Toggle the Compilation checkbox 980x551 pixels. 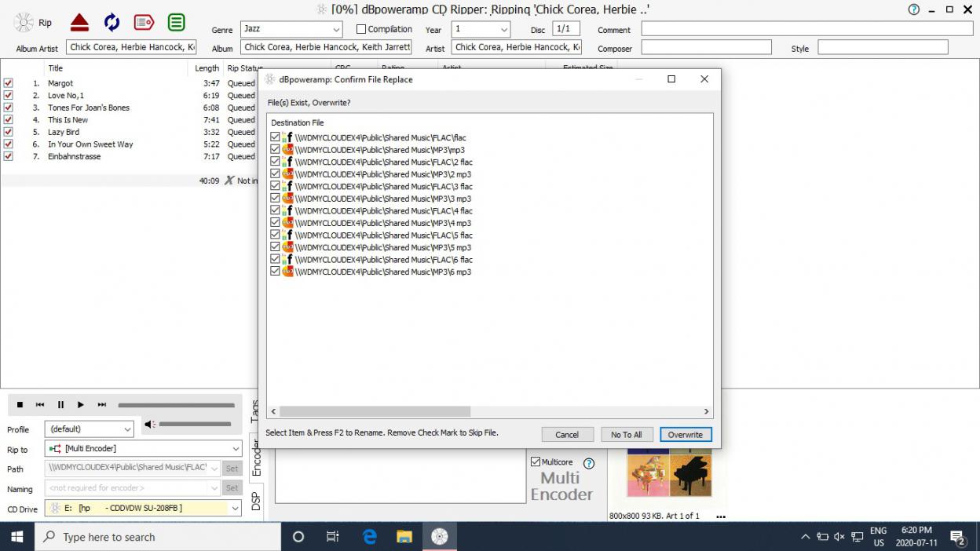tap(361, 29)
